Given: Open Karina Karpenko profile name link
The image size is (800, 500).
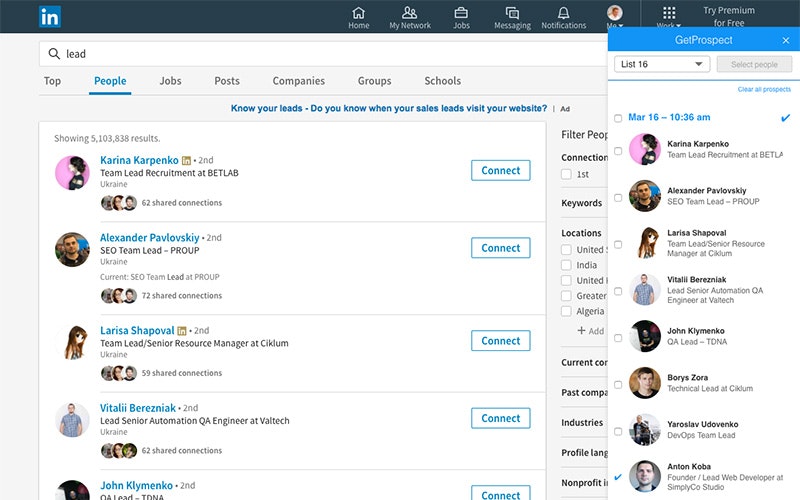Looking at the screenshot, I should pos(139,160).
